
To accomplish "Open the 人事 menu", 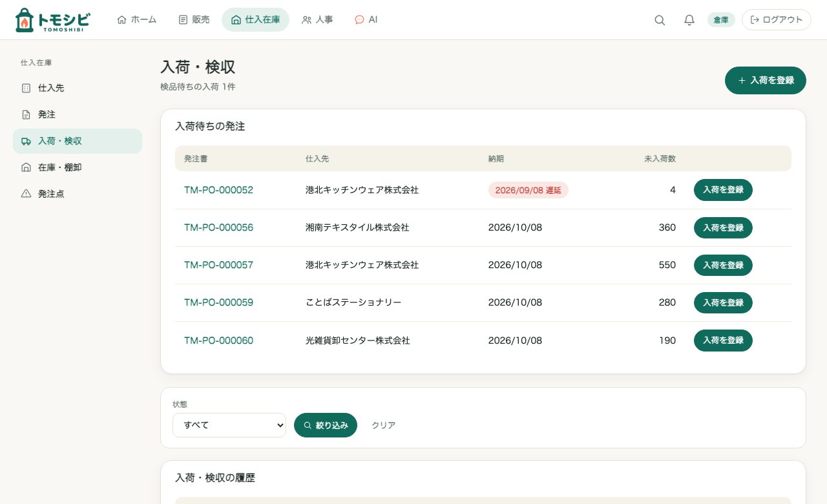I will point(317,20).
